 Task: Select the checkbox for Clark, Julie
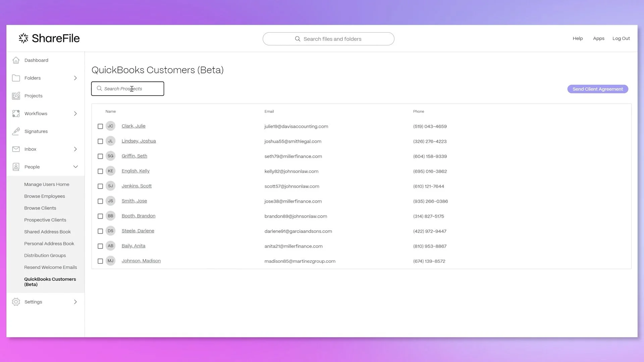[100, 126]
